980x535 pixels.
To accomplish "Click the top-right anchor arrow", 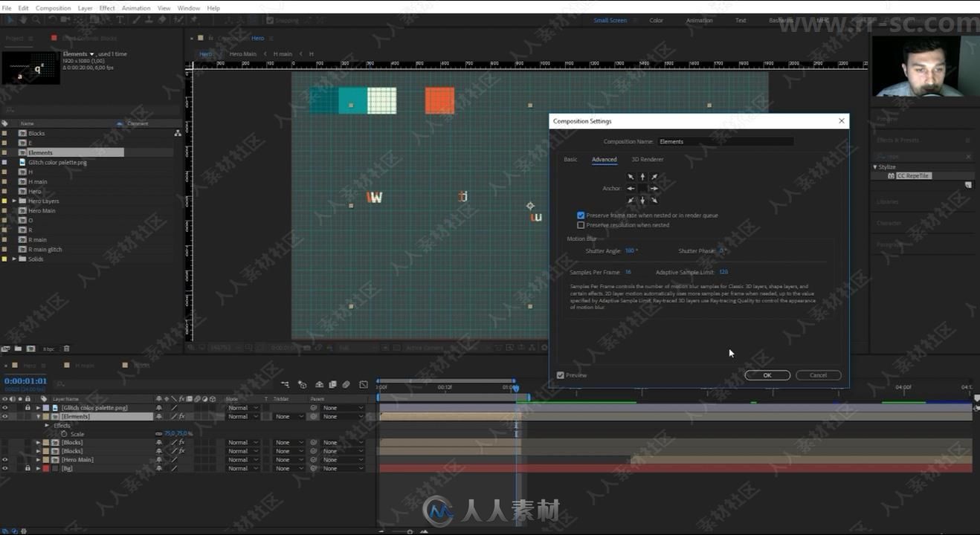I will [x=654, y=177].
